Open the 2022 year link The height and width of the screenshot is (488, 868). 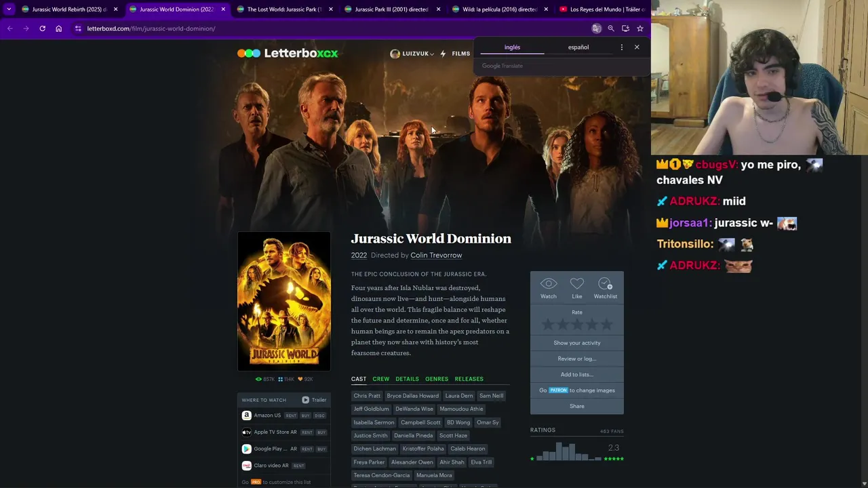coord(359,256)
